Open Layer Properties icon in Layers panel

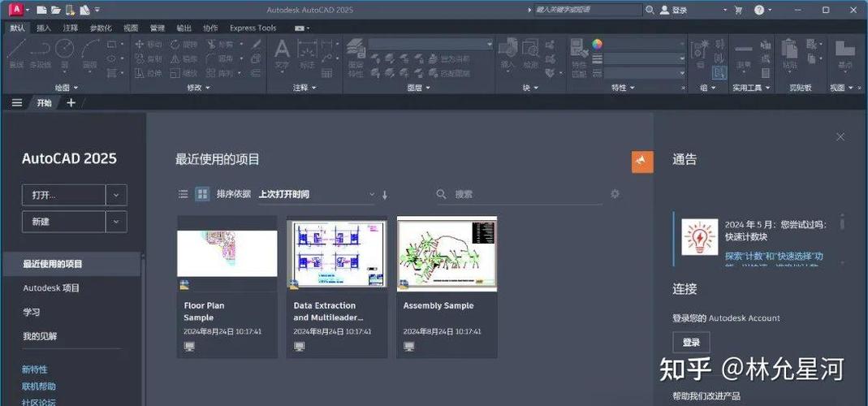point(355,57)
